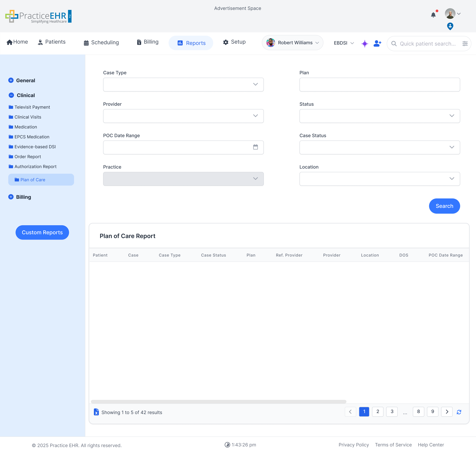Open the Robert Williams provider selector

[x=292, y=43]
